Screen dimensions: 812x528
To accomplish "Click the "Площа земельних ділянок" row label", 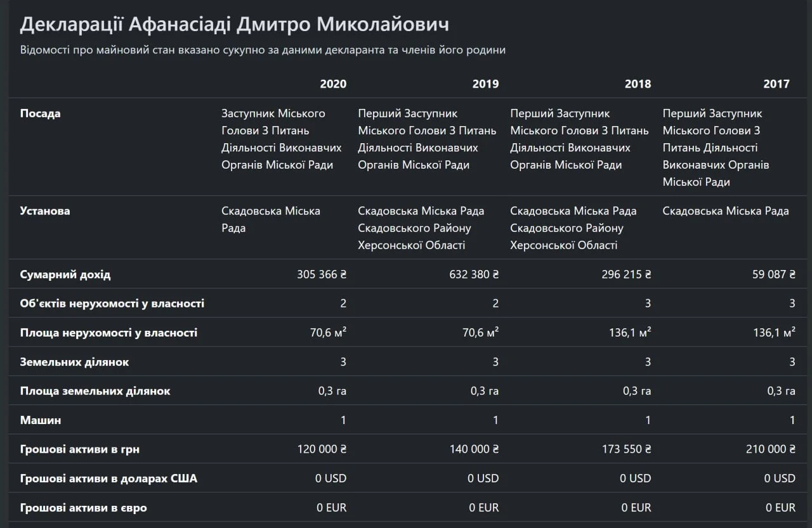I will [95, 391].
